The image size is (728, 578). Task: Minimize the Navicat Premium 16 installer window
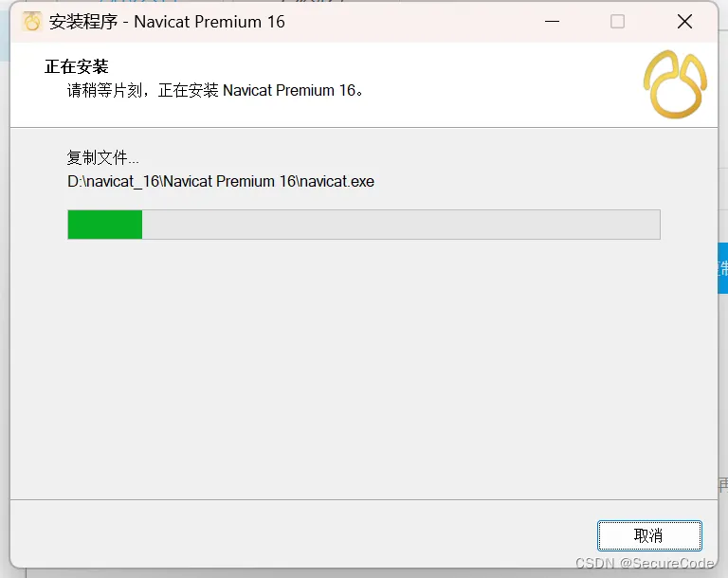tap(552, 22)
